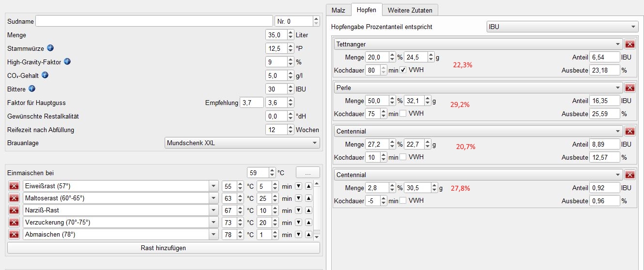Open the Weitere Zutaten tab

click(410, 10)
